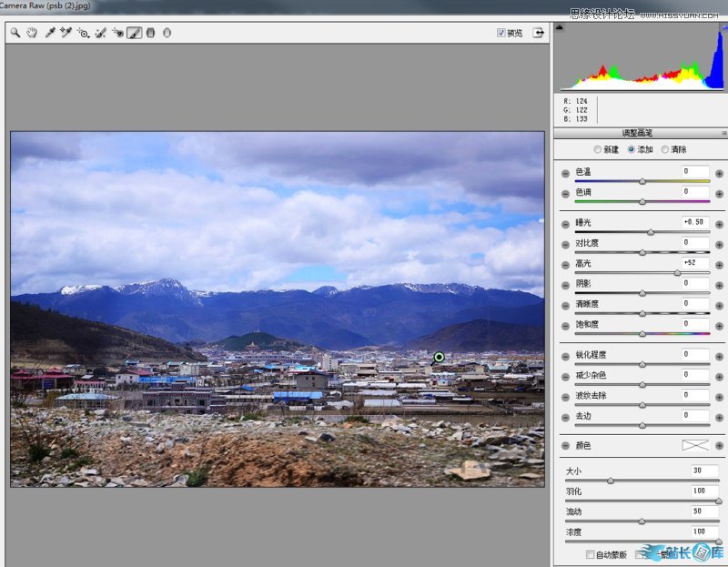The height and width of the screenshot is (567, 728).
Task: Open the 颜色 color swatch
Action: [x=695, y=446]
